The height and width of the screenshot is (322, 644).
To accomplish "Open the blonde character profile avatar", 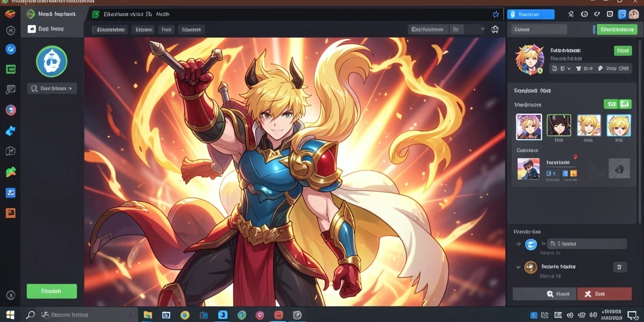I will click(530, 60).
